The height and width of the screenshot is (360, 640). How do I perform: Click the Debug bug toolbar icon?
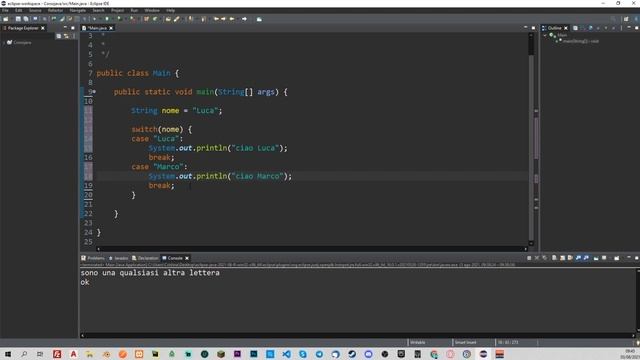tap(95, 19)
